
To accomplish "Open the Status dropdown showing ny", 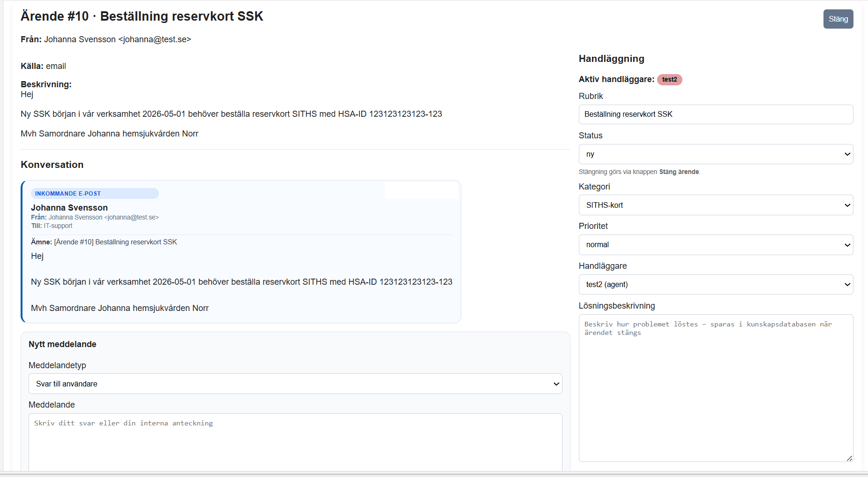I will point(715,154).
